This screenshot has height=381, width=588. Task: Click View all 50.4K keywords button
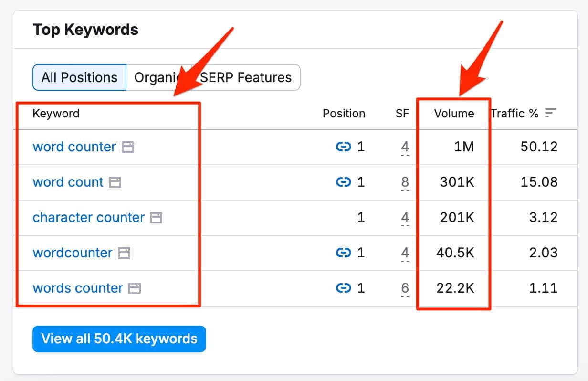point(119,339)
